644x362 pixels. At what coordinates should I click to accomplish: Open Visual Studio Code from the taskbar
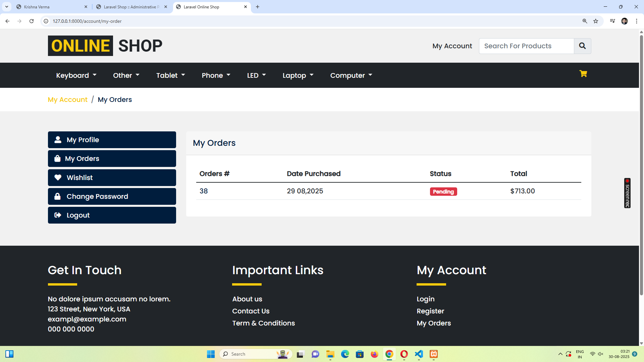[419, 354]
